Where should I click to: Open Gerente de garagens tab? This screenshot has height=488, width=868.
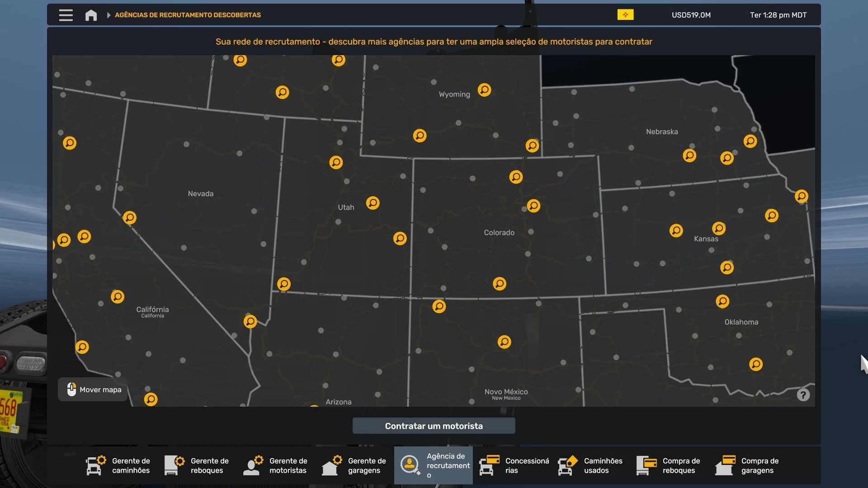point(354,465)
